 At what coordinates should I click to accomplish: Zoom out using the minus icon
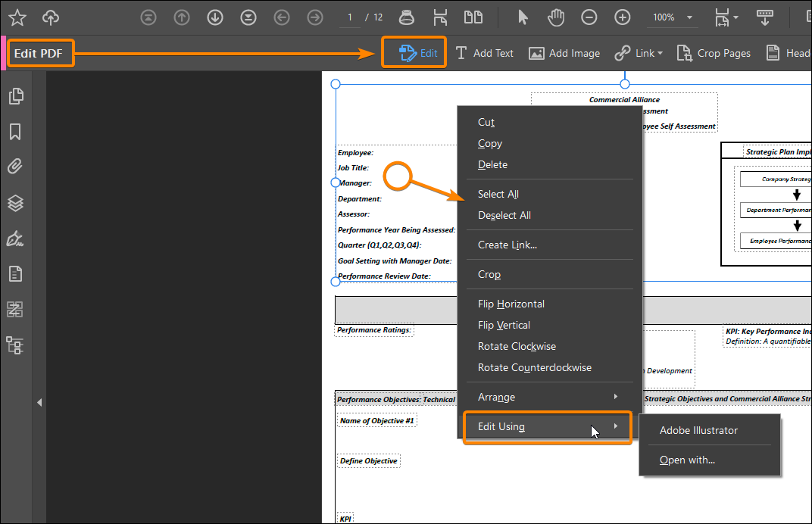point(589,17)
